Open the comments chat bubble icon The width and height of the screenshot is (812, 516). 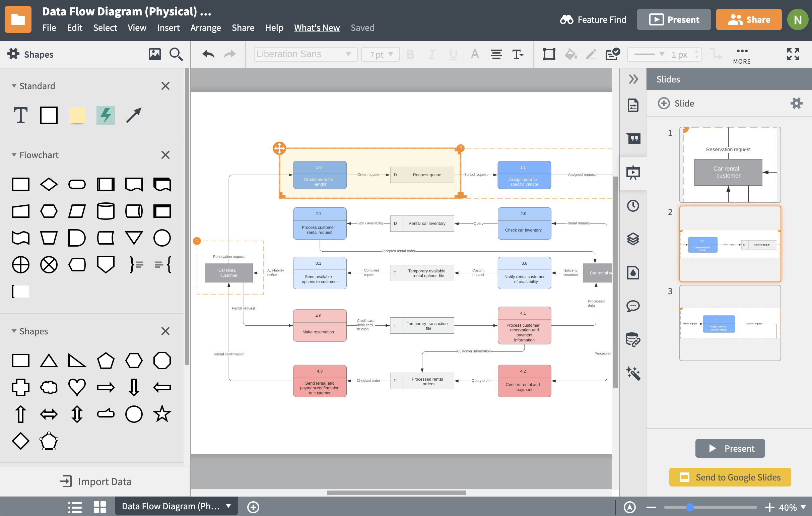coord(633,306)
